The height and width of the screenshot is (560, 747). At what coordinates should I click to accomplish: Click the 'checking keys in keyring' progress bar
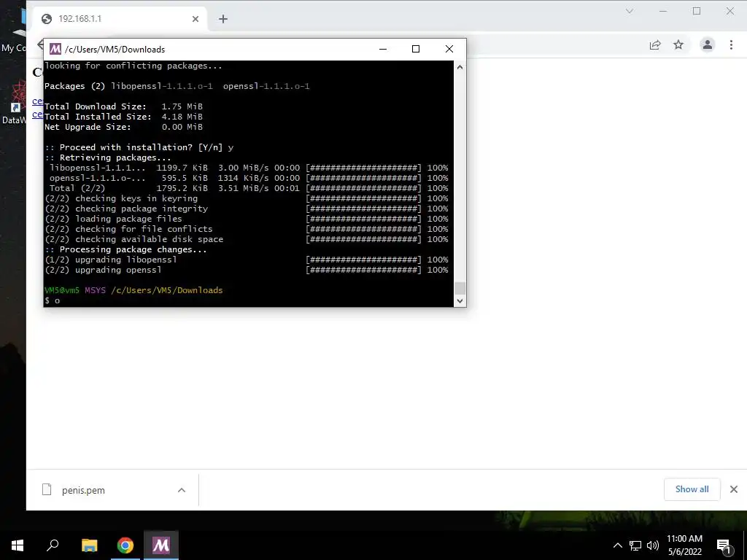[x=363, y=198]
